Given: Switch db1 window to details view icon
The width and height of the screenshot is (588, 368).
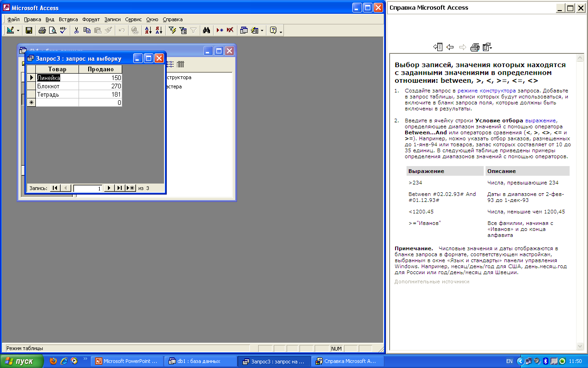Looking at the screenshot, I should pos(181,64).
